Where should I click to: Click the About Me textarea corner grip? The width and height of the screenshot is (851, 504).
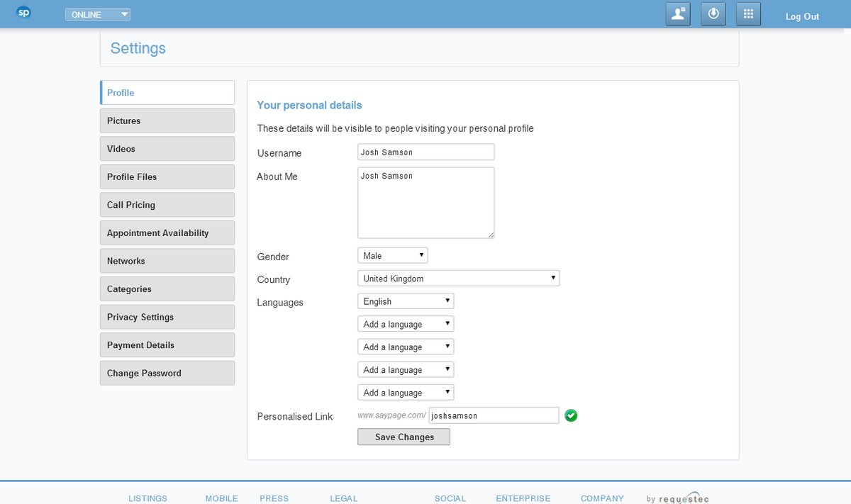(490, 234)
